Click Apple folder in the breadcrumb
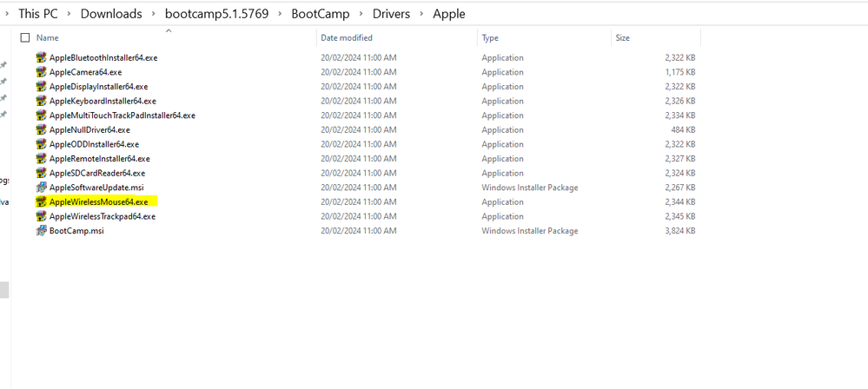The width and height of the screenshot is (868, 389). coord(449,14)
